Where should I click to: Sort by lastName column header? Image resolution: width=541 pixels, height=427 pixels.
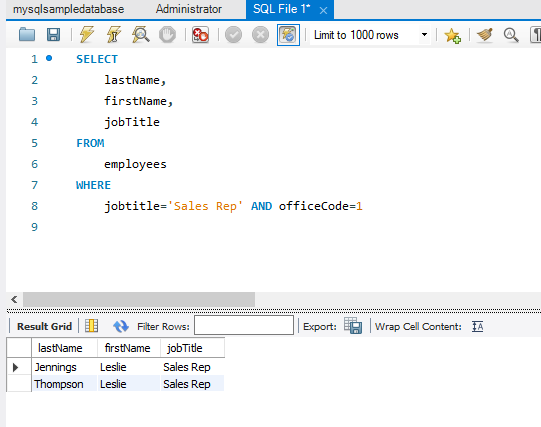tap(65, 348)
